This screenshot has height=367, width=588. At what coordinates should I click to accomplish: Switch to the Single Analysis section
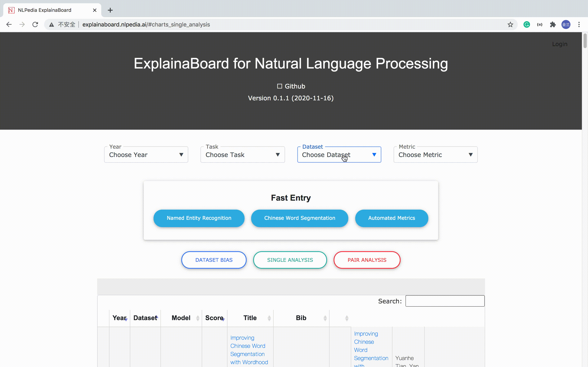click(x=290, y=260)
